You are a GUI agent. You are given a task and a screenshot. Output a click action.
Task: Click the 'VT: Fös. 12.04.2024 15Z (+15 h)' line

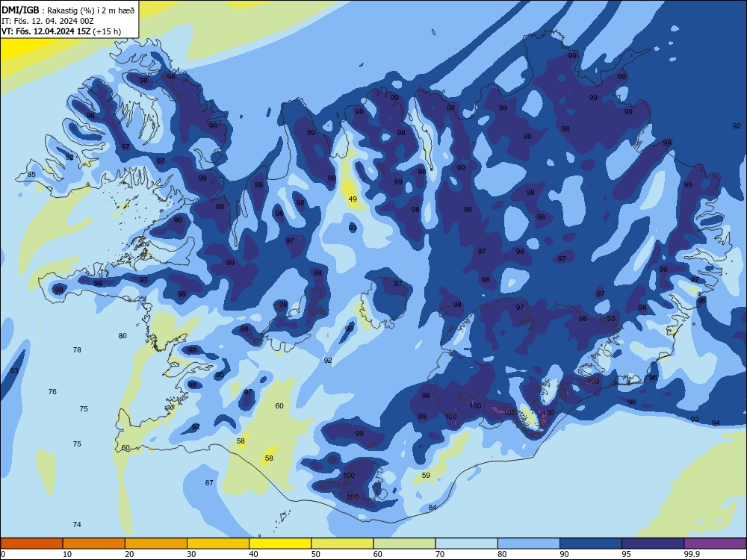click(x=61, y=31)
